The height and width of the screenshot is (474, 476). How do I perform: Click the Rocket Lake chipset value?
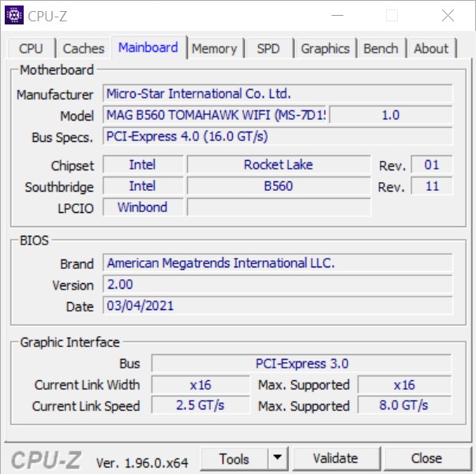pos(279,165)
